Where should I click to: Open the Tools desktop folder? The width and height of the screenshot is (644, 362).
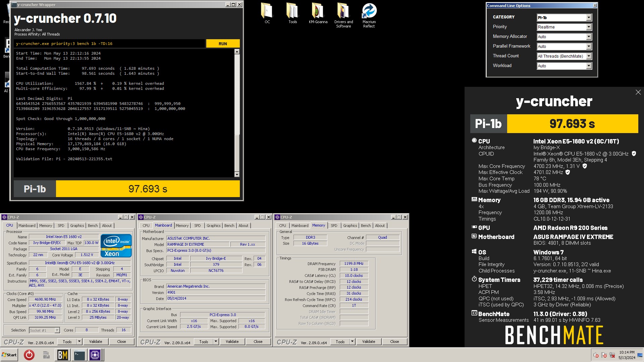(x=292, y=13)
